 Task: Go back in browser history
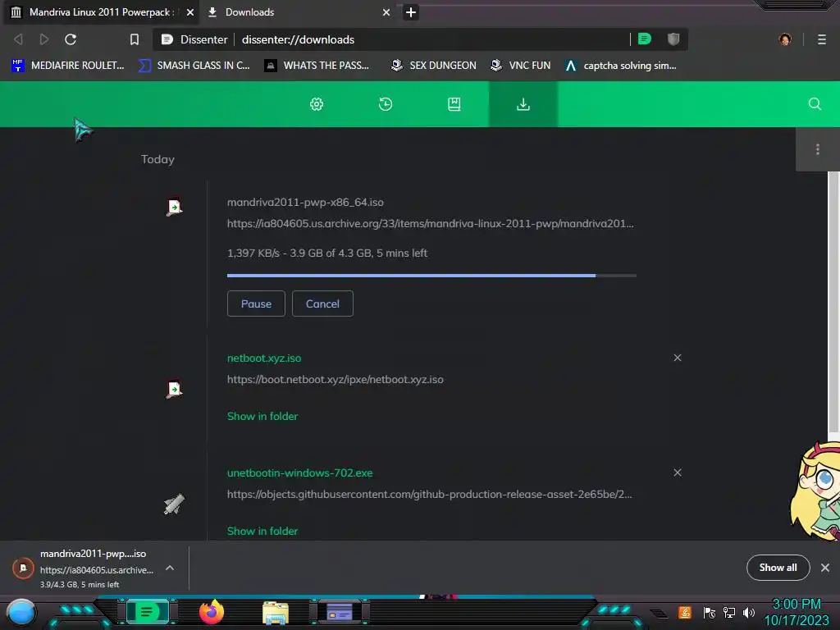coord(18,39)
